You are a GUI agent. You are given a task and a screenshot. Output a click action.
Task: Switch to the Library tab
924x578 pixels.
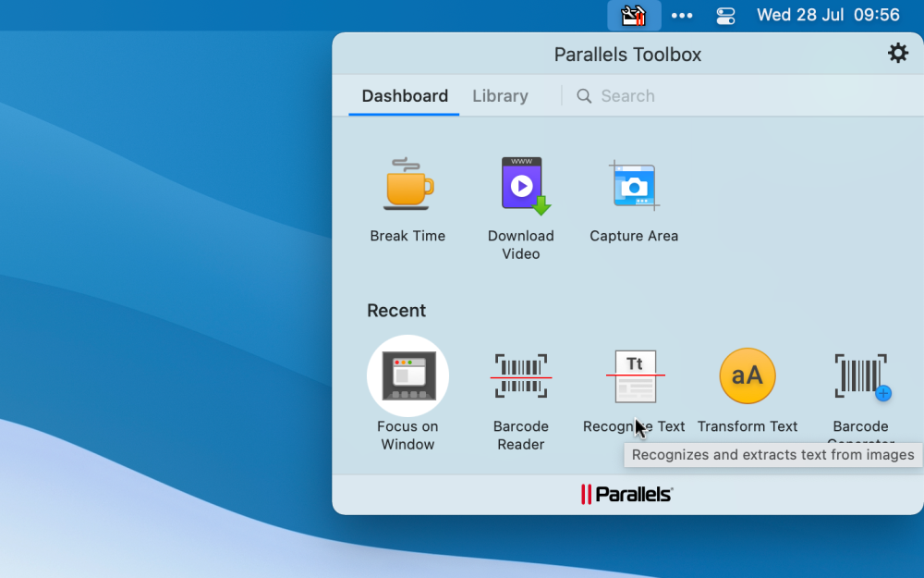tap(500, 96)
